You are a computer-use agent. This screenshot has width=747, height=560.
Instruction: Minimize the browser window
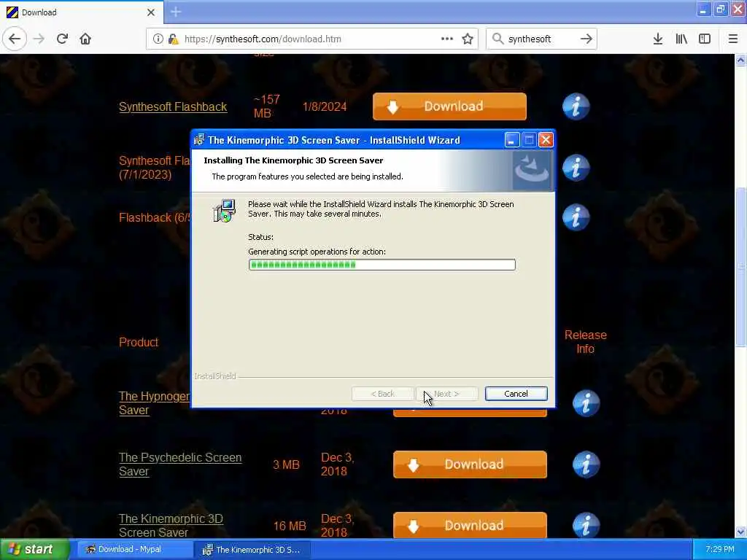point(703,9)
